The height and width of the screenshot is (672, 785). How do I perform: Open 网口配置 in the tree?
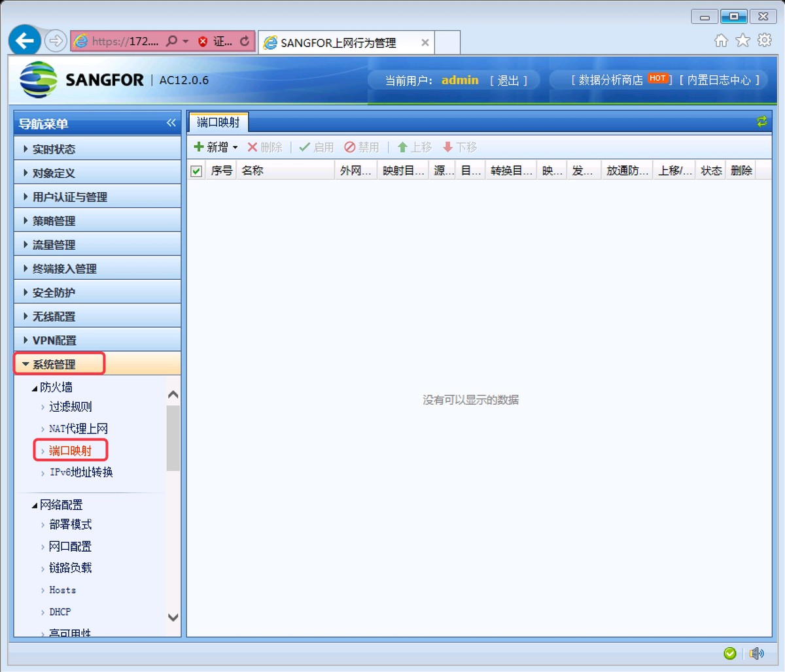[70, 546]
